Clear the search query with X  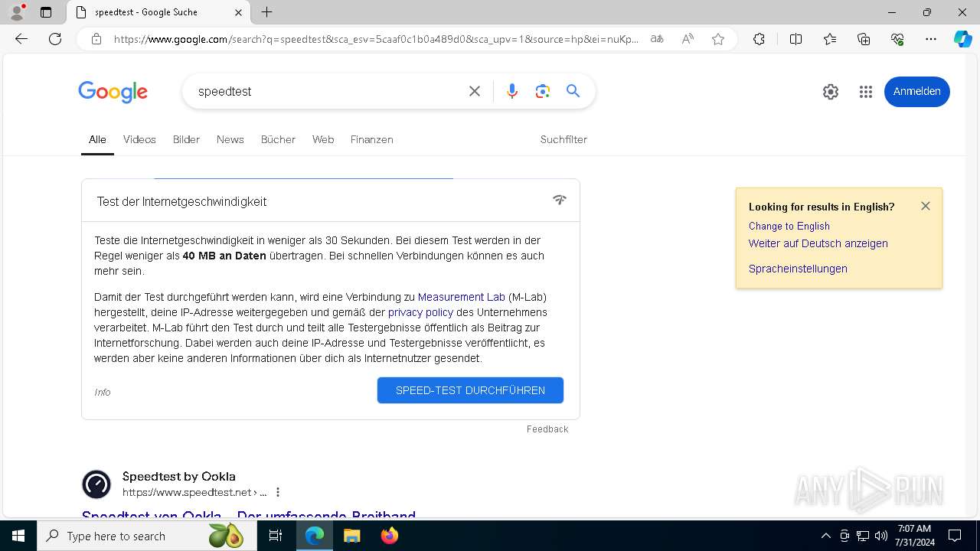point(475,91)
